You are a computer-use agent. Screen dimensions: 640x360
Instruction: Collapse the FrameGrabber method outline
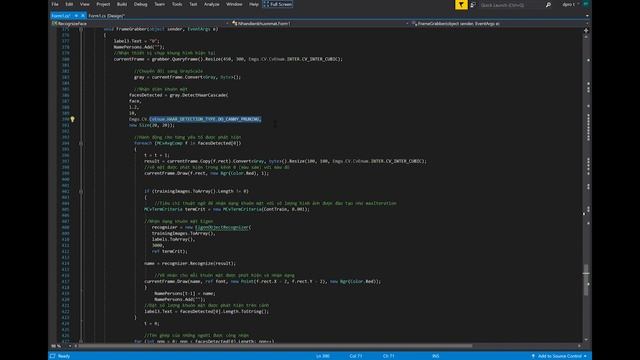click(x=81, y=29)
